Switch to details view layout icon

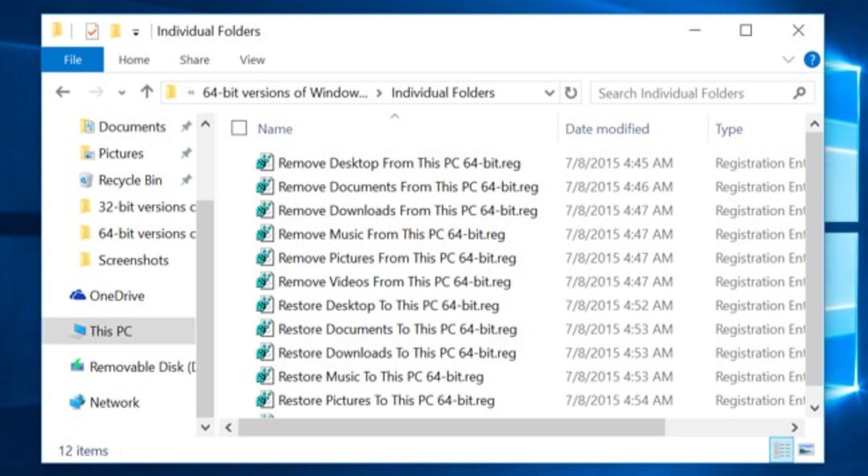coord(782,450)
